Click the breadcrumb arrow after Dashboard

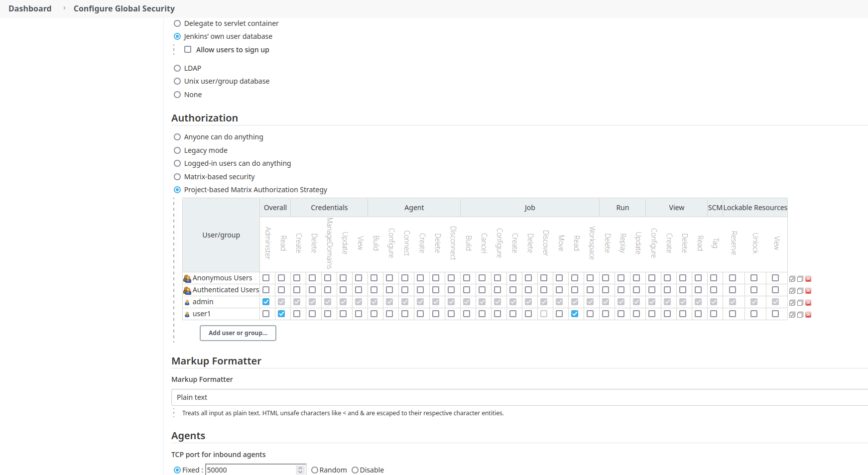click(64, 8)
